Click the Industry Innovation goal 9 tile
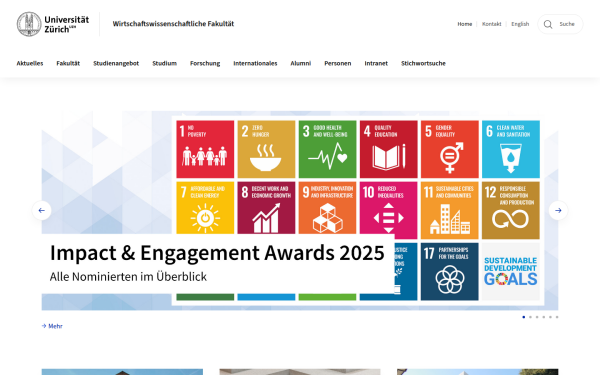Image resolution: width=600 pixels, height=375 pixels. pyautogui.click(x=328, y=208)
